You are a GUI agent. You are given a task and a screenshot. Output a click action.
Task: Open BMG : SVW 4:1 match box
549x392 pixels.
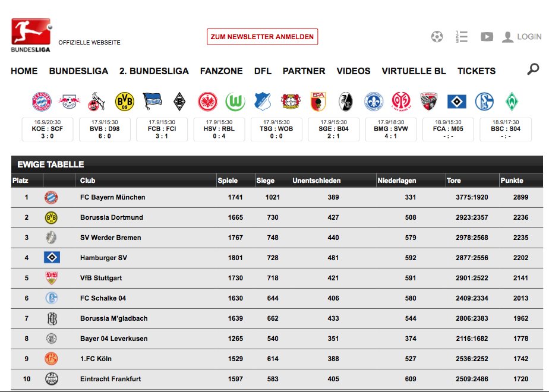(391, 129)
